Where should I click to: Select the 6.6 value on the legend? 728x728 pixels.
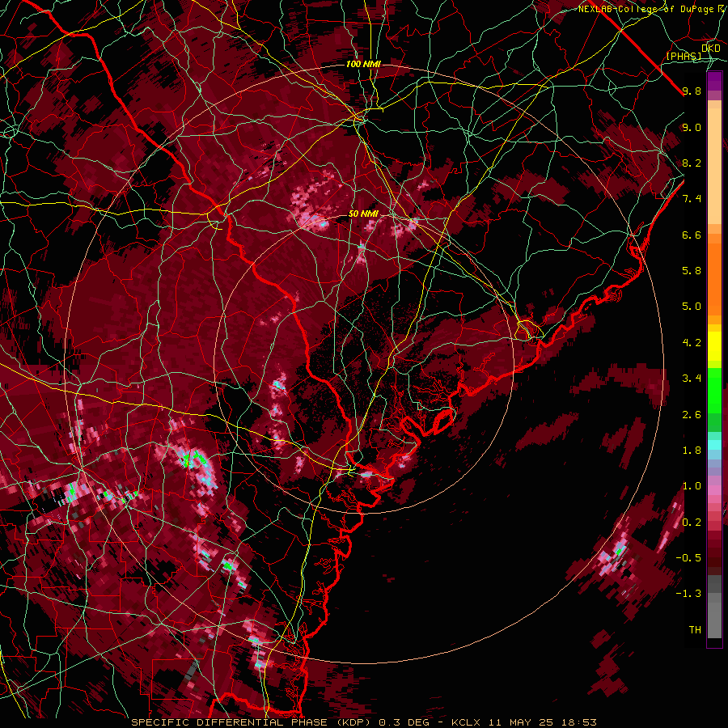click(692, 235)
